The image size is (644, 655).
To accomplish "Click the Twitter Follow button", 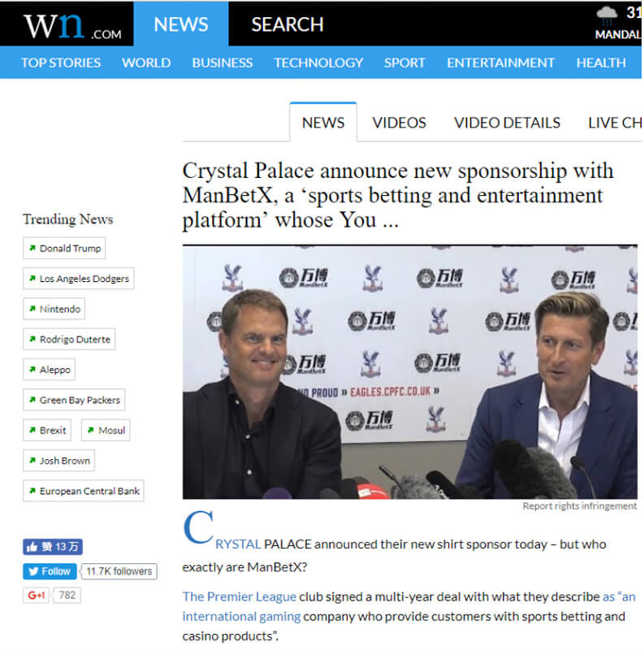I will click(50, 571).
